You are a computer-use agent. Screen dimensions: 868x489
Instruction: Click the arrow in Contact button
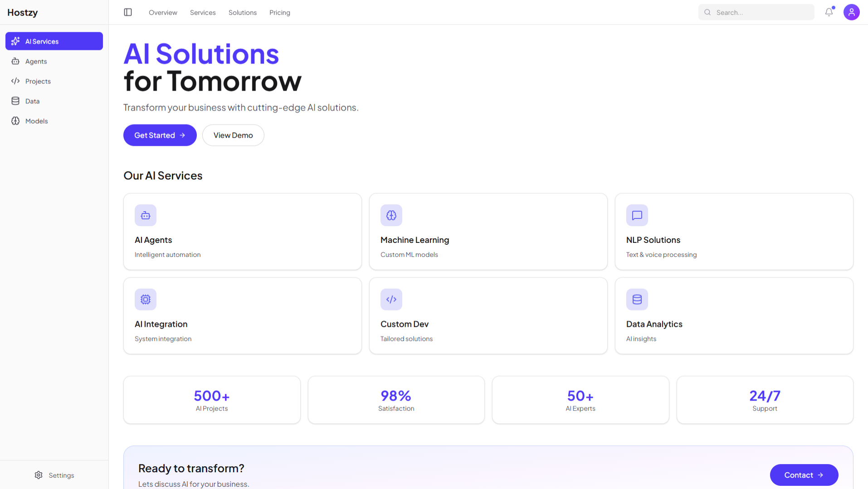(x=820, y=475)
